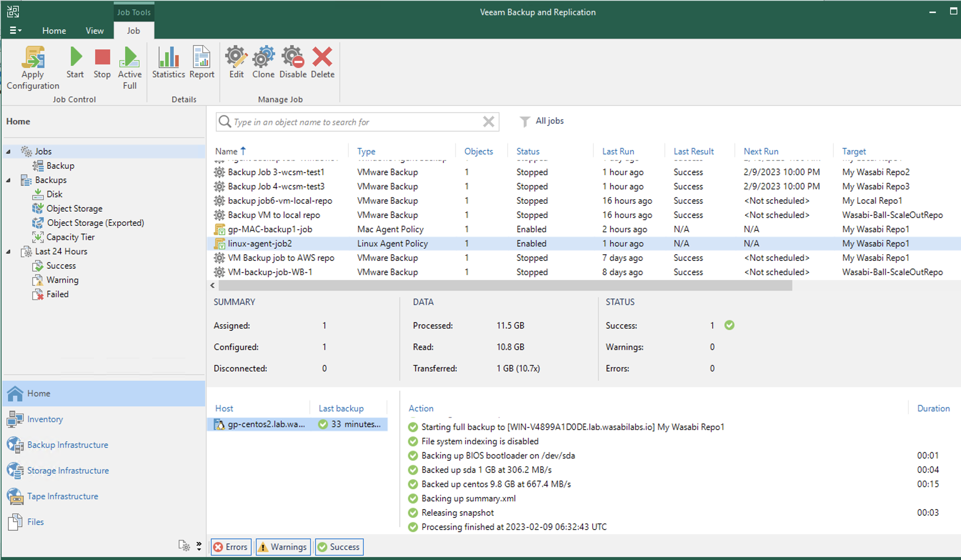Screen dimensions: 961x560
Task: Open the Object Storage node
Action: 68,209
